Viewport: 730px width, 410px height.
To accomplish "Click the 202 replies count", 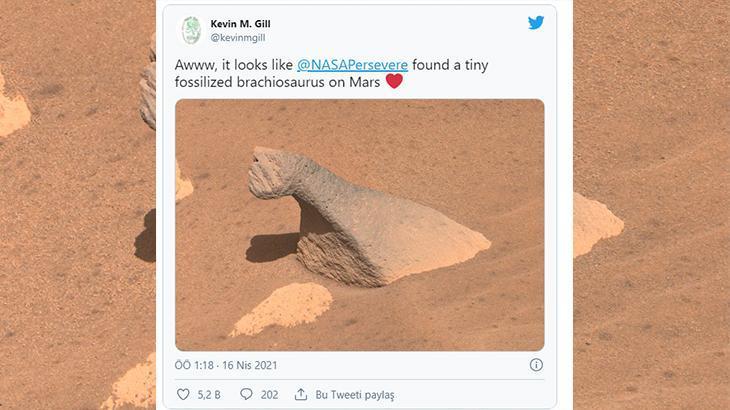I will [269, 394].
